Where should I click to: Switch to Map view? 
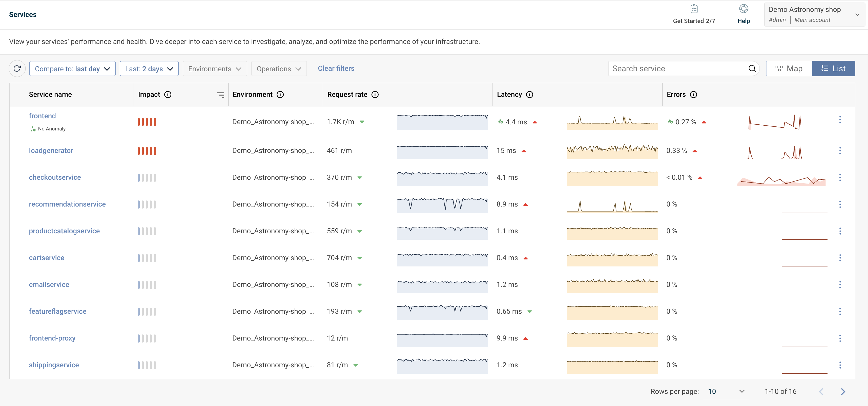(x=789, y=69)
